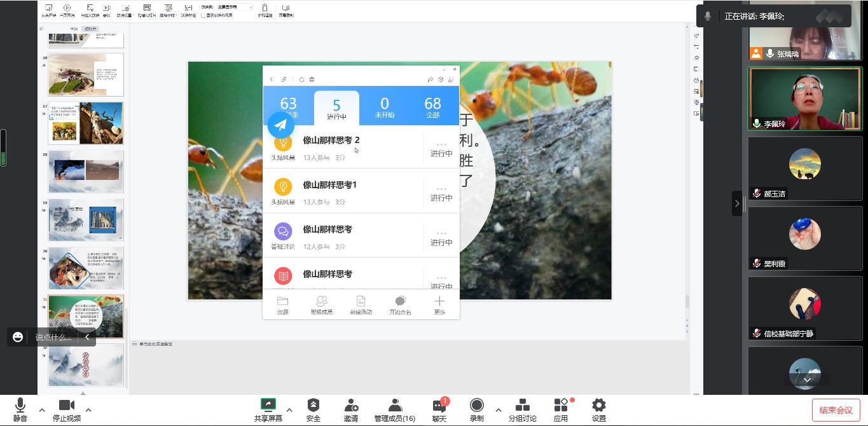Start recording with the 录制 icon
Screen dimensions: 868x426
click(x=476, y=410)
